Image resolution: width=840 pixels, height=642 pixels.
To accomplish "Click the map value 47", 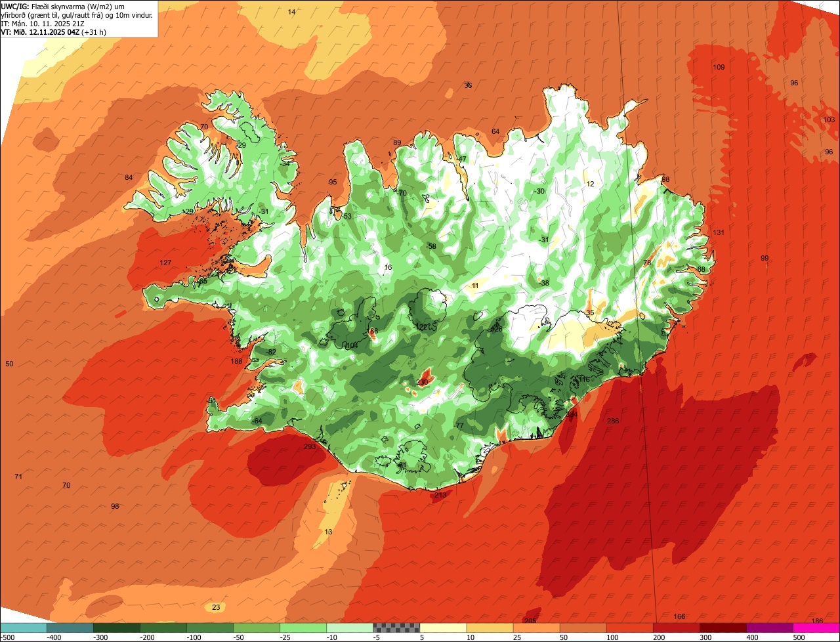I will coord(462,159).
